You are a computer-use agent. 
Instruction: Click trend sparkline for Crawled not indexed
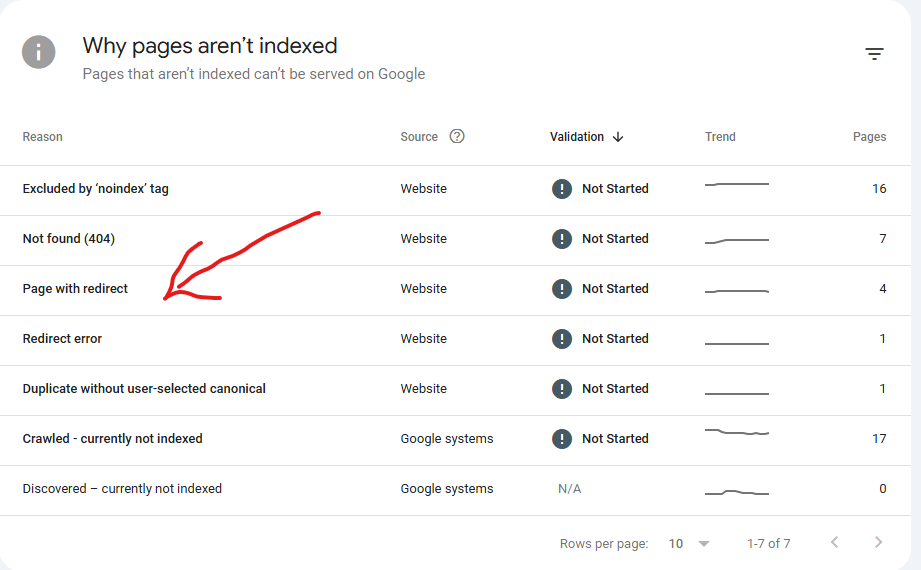pyautogui.click(x=737, y=432)
